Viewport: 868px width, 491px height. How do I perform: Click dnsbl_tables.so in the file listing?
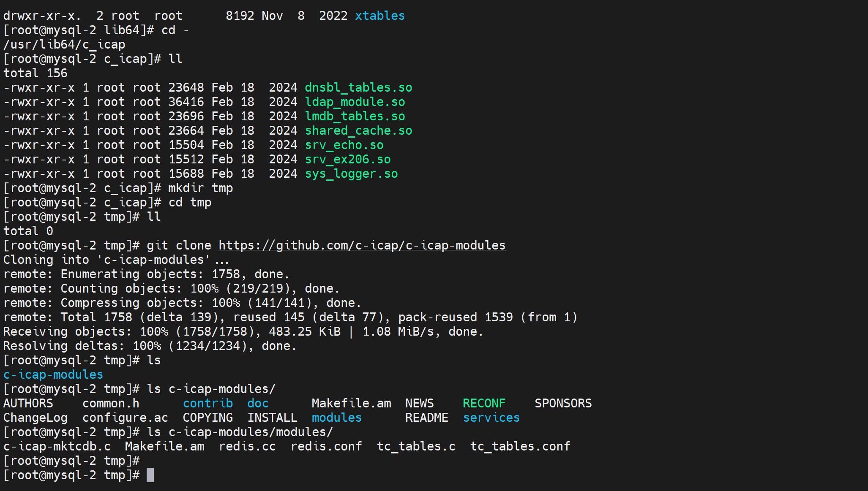[358, 87]
